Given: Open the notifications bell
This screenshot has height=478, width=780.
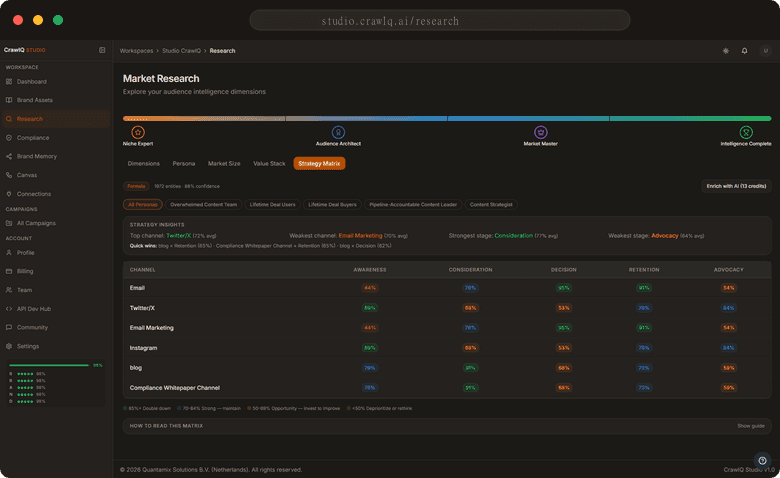Looking at the screenshot, I should click(x=744, y=50).
